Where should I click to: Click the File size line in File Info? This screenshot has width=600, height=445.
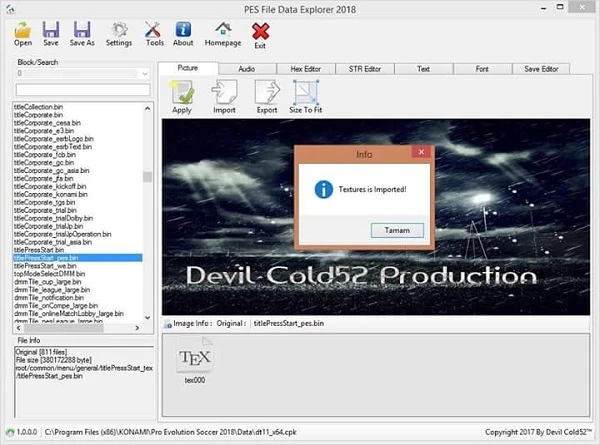pyautogui.click(x=53, y=360)
